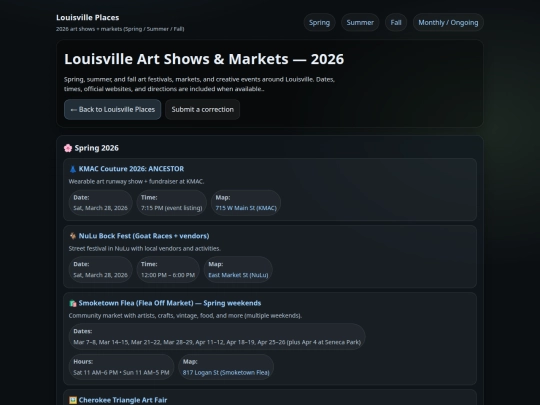The width and height of the screenshot is (540, 405).
Task: Open NuLu Bock Fest event link
Action: (144, 236)
